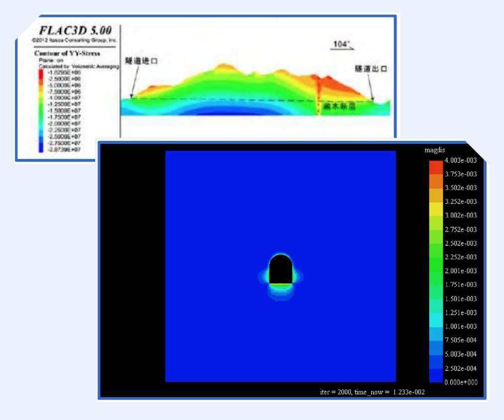This screenshot has height=420, width=504.
Task: Click the 104° direction arrow
Action: [x=343, y=45]
